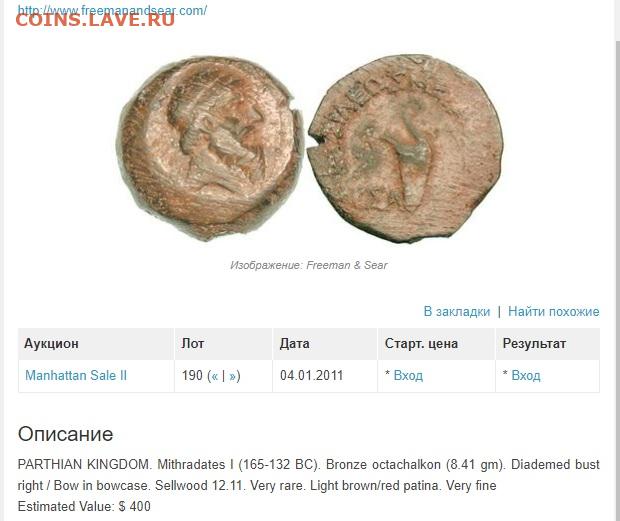The width and height of the screenshot is (620, 521).
Task: Open the coin reverse bowcase image
Action: pos(405,147)
